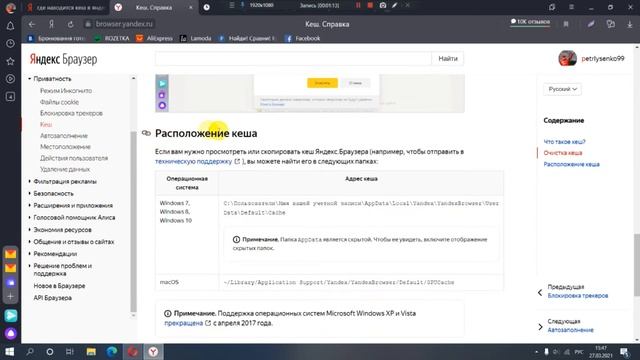
Task: Open bookmarks star icon in sidebar
Action: click(x=10, y=61)
